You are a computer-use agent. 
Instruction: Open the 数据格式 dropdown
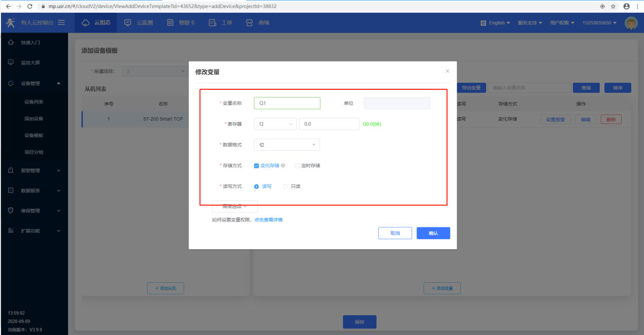pos(287,145)
